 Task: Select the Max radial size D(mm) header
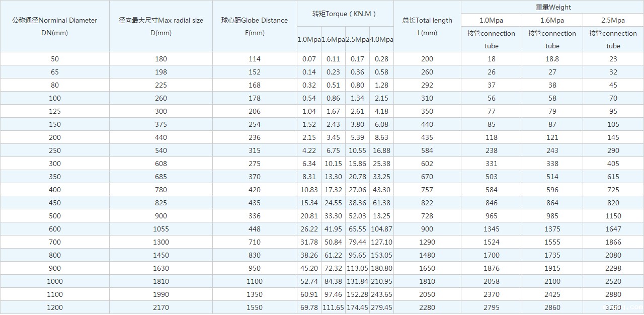pyautogui.click(x=161, y=27)
